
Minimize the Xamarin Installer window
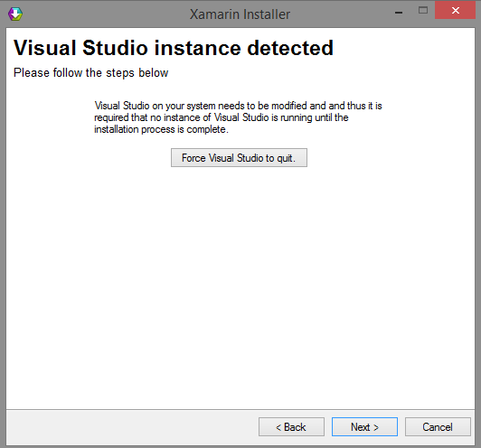(x=399, y=13)
